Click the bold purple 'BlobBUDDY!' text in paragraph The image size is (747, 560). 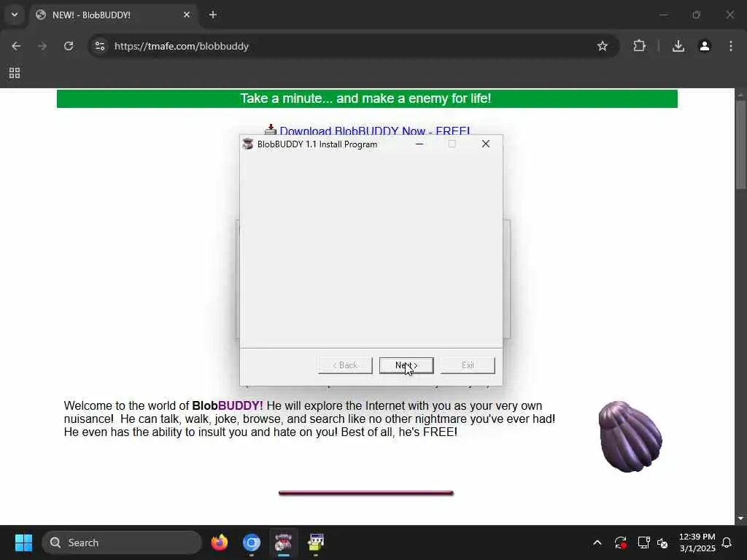point(228,405)
